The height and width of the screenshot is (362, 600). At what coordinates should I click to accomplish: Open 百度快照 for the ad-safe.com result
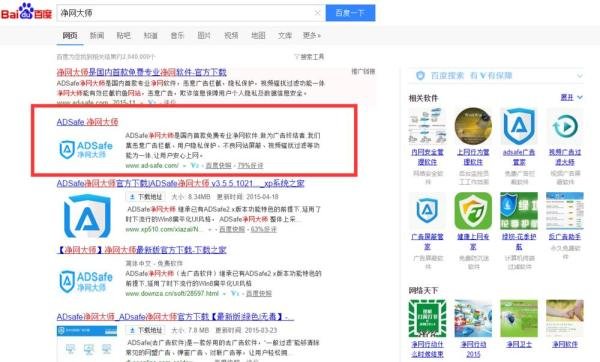click(218, 166)
